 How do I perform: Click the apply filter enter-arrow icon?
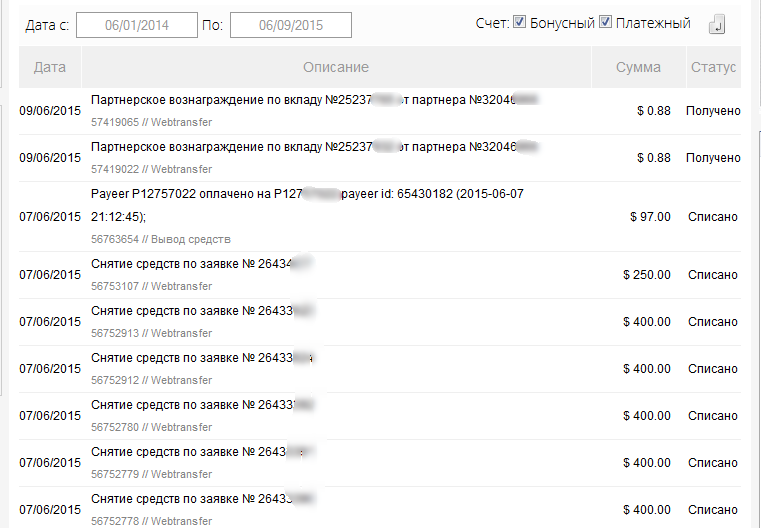717,25
